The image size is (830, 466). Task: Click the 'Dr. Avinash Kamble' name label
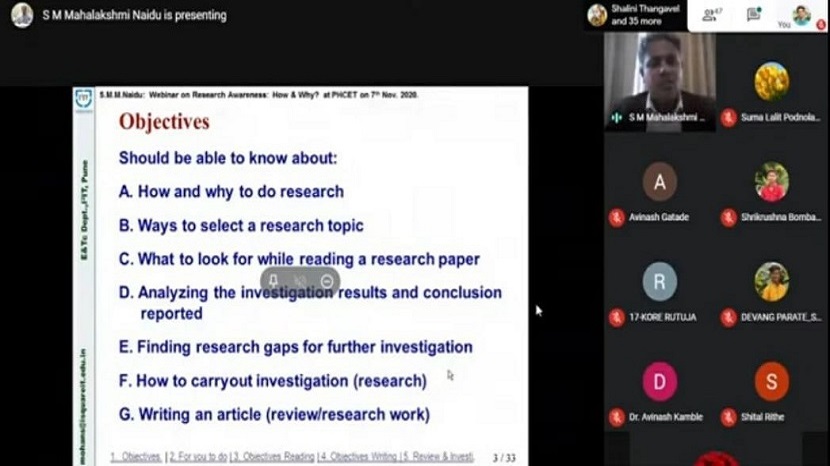666,417
